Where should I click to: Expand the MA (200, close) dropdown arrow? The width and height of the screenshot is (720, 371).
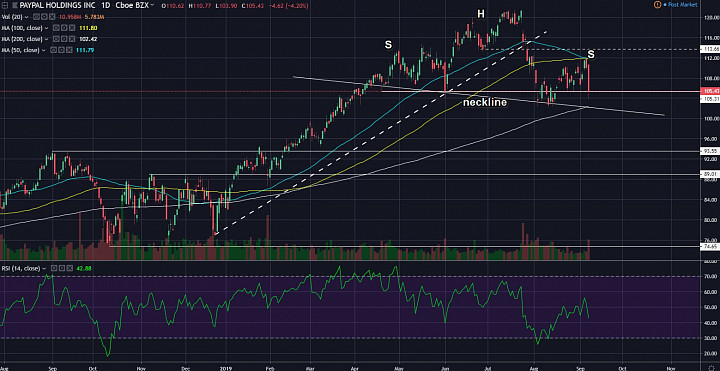(x=46, y=39)
